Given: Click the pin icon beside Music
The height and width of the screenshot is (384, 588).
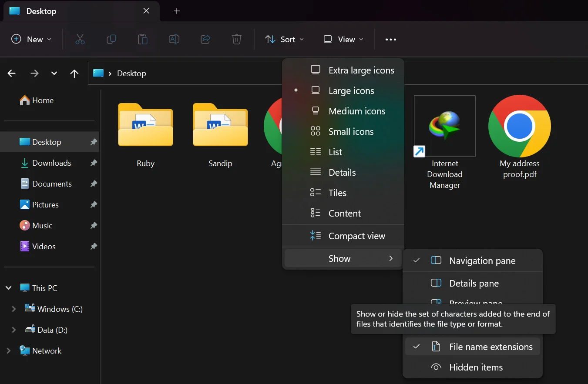Looking at the screenshot, I should pyautogui.click(x=94, y=226).
